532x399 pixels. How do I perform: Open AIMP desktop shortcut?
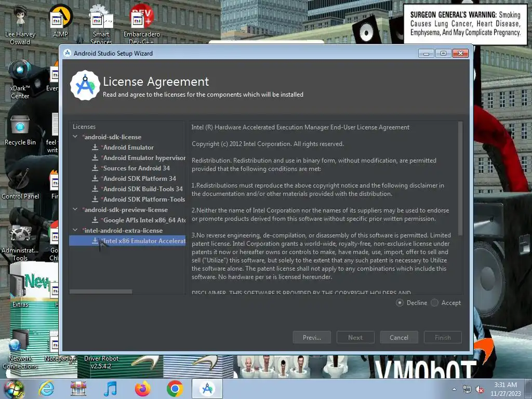pyautogui.click(x=60, y=21)
